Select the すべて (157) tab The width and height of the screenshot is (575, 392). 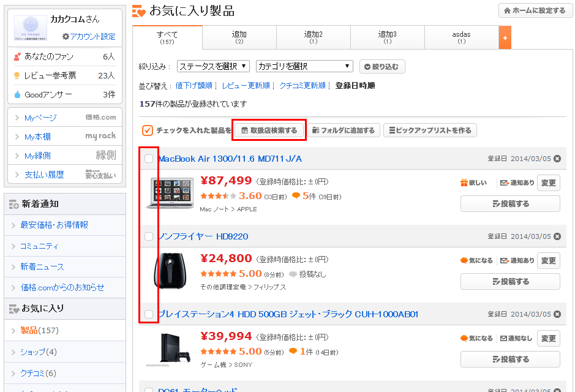click(167, 37)
